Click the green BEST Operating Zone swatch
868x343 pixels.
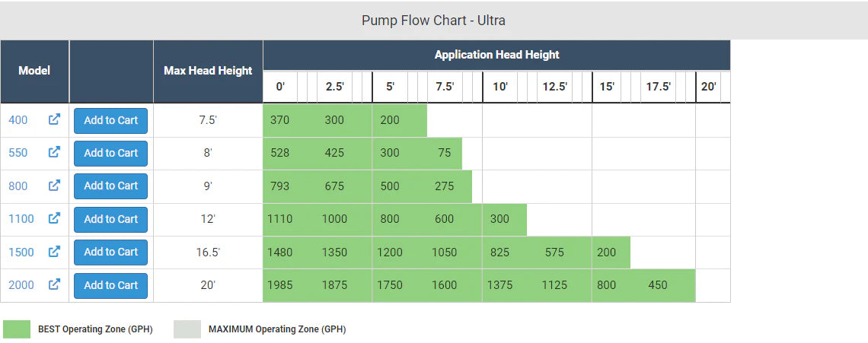[x=17, y=329]
